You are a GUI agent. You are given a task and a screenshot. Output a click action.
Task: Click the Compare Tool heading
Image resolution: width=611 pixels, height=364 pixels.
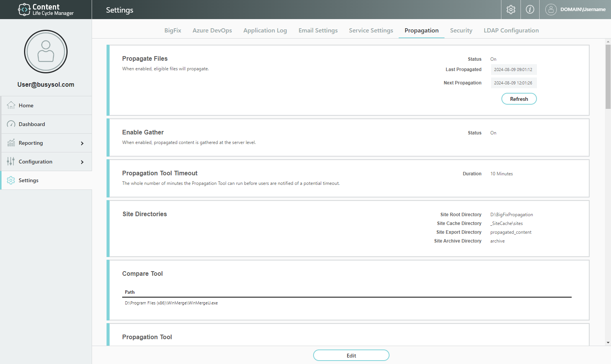pyautogui.click(x=142, y=273)
